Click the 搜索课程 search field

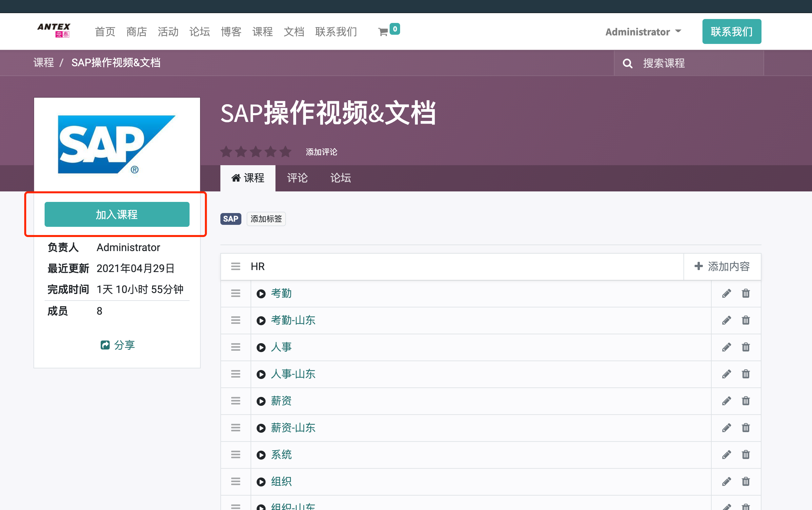point(698,63)
